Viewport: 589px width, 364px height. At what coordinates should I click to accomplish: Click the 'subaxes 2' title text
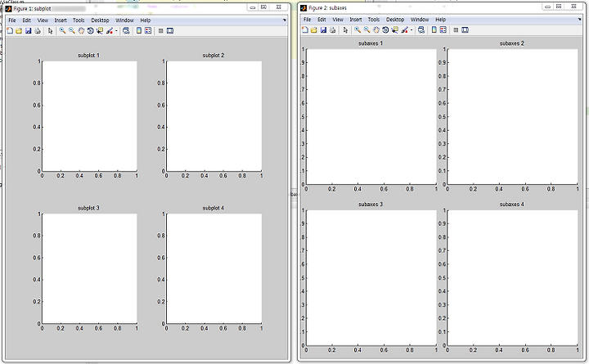click(x=511, y=43)
